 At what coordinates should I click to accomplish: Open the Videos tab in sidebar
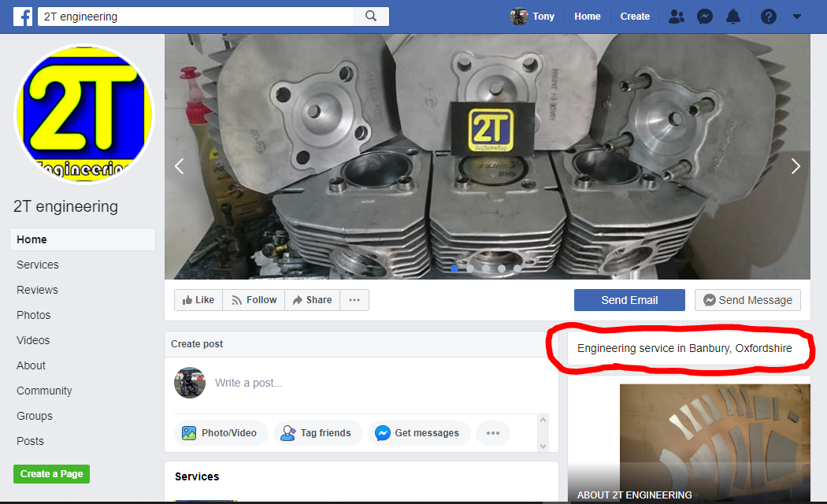(x=33, y=340)
